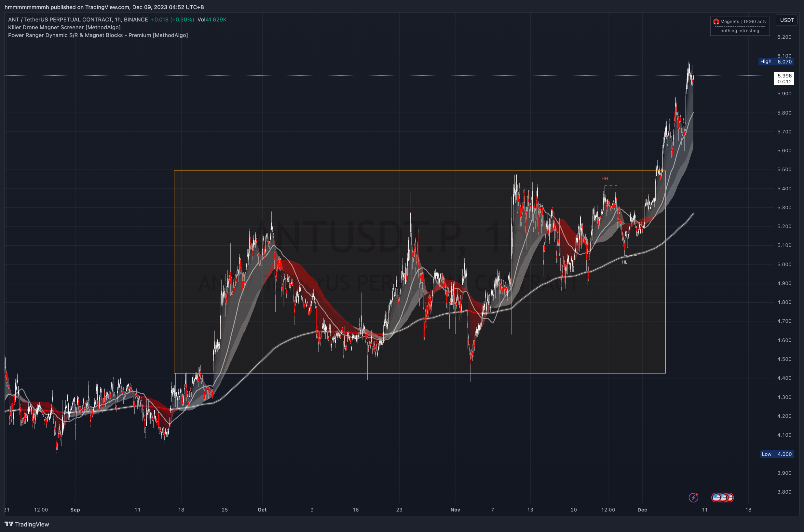The height and width of the screenshot is (532, 804).
Task: Click the magnet icon in the Magnets screener widget
Action: tap(717, 21)
